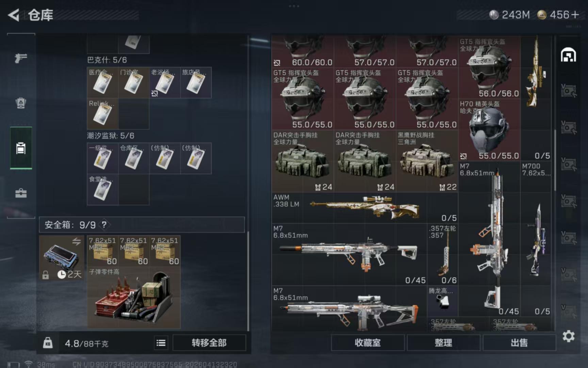Viewport: 588px width, 368px height.
Task: Select the AWM .338 LM sniper rifle
Action: pos(364,208)
